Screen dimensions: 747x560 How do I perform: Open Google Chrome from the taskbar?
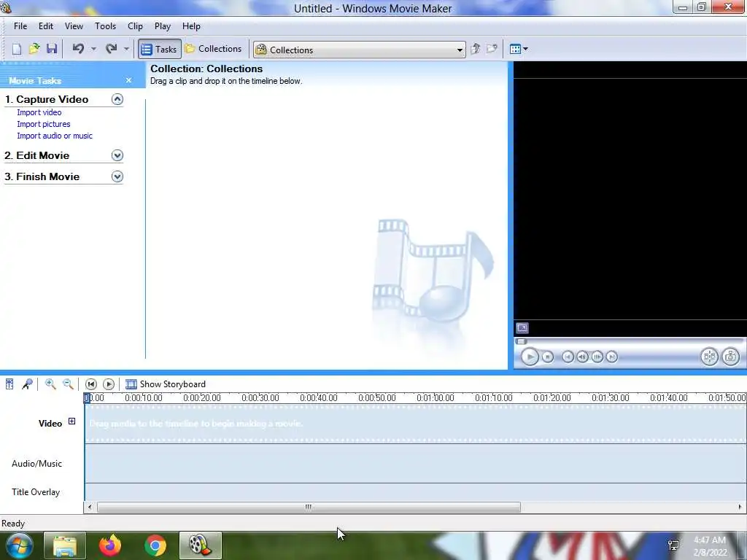[x=155, y=545]
